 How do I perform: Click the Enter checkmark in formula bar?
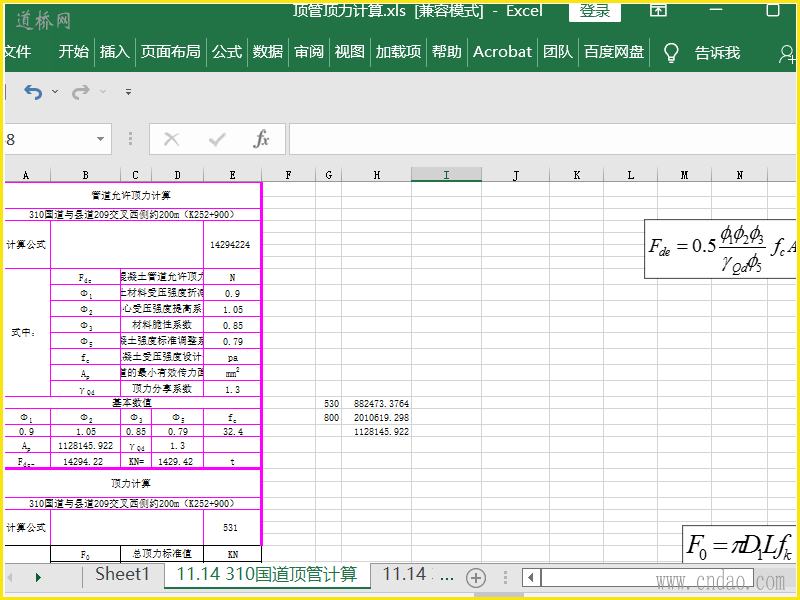pyautogui.click(x=217, y=140)
